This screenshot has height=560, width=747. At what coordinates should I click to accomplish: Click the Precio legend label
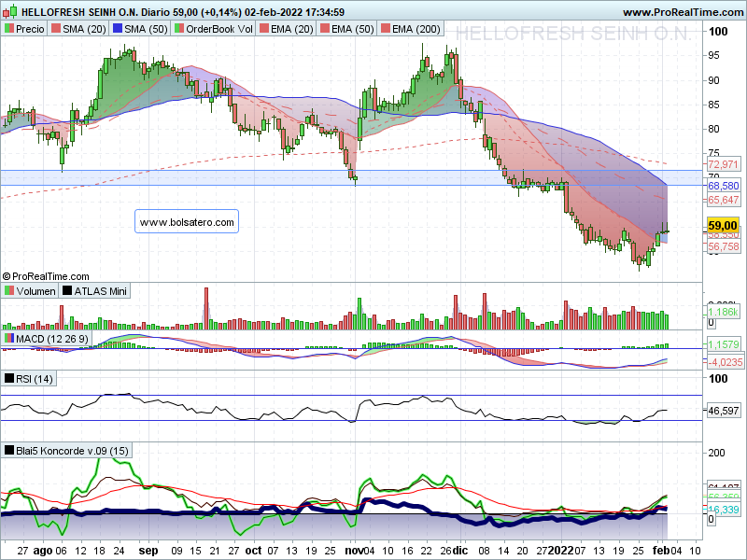(x=30, y=29)
